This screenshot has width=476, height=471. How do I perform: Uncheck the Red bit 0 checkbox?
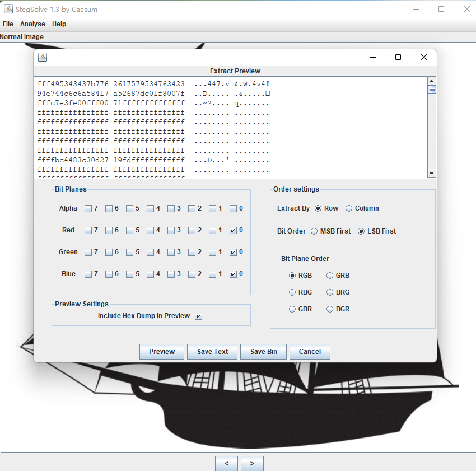pyautogui.click(x=233, y=231)
